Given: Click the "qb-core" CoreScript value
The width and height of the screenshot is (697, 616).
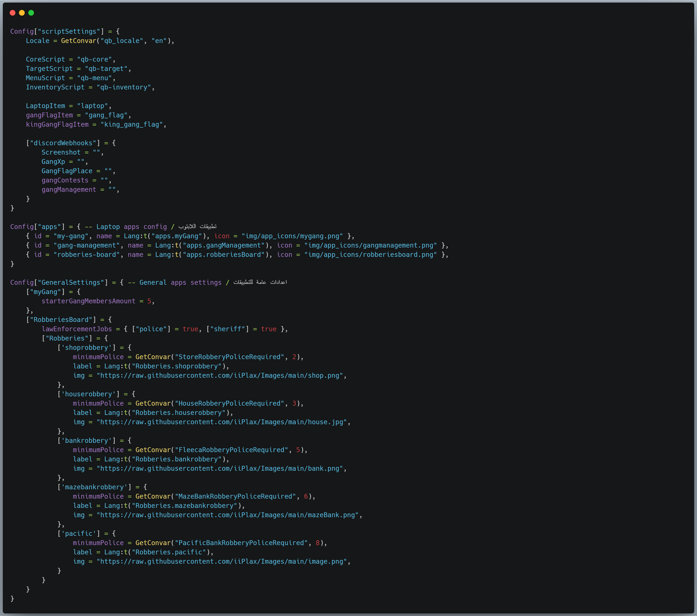Looking at the screenshot, I should pyautogui.click(x=95, y=59).
